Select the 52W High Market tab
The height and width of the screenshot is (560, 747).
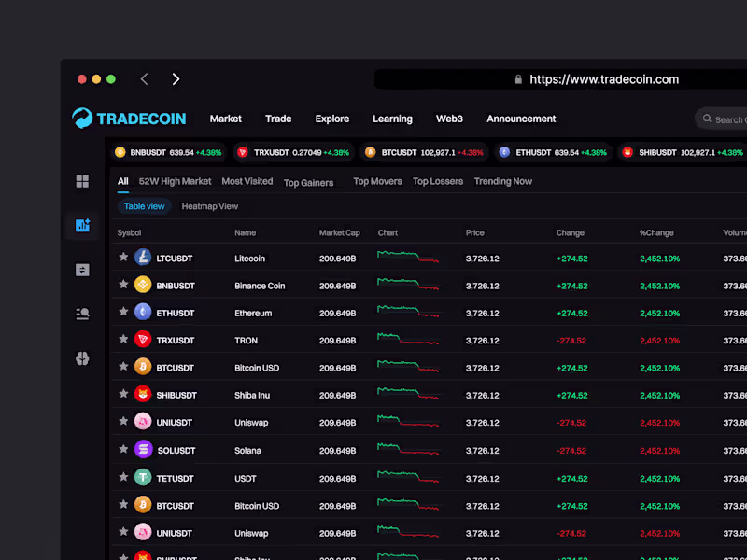175,181
